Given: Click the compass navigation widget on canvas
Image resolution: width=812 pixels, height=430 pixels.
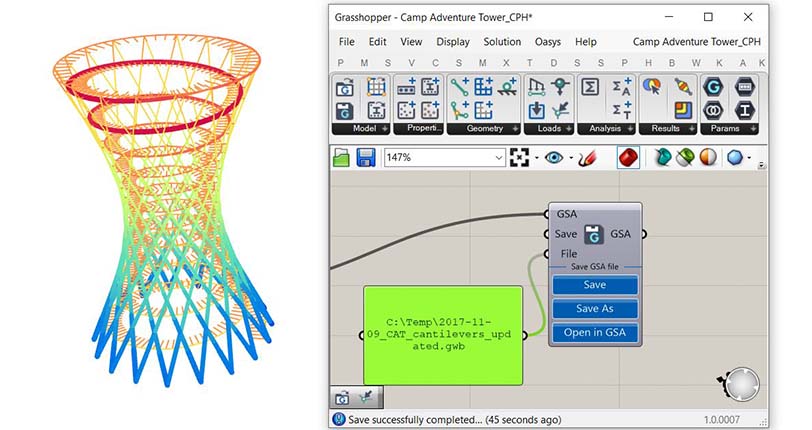Looking at the screenshot, I should pos(741,384).
